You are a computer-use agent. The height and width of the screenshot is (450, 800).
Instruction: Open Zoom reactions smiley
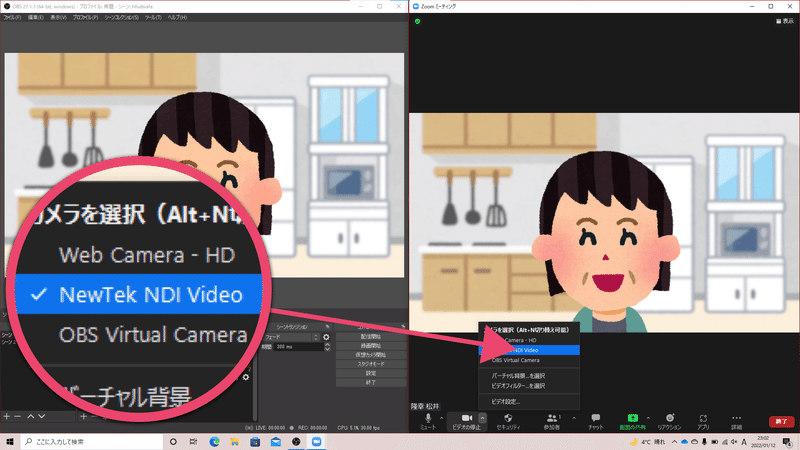(x=670, y=421)
